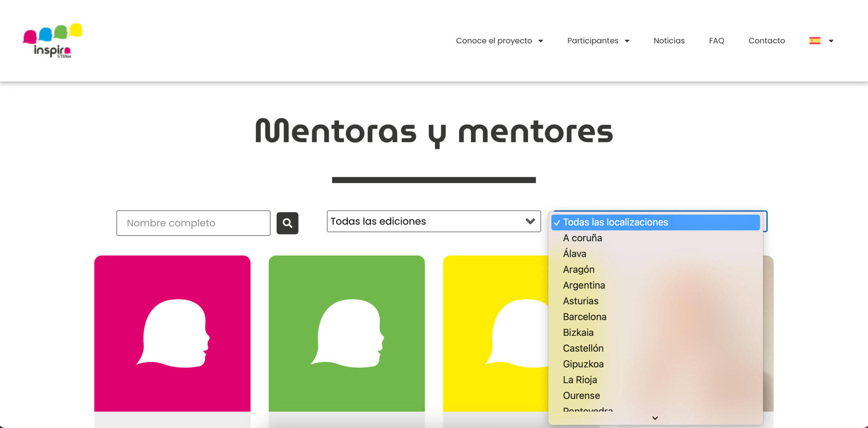The width and height of the screenshot is (868, 428).
Task: Open the language selector arrow
Action: click(x=831, y=41)
